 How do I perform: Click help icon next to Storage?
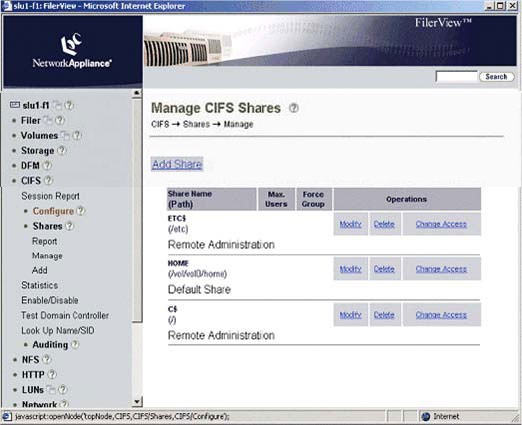pyautogui.click(x=62, y=151)
